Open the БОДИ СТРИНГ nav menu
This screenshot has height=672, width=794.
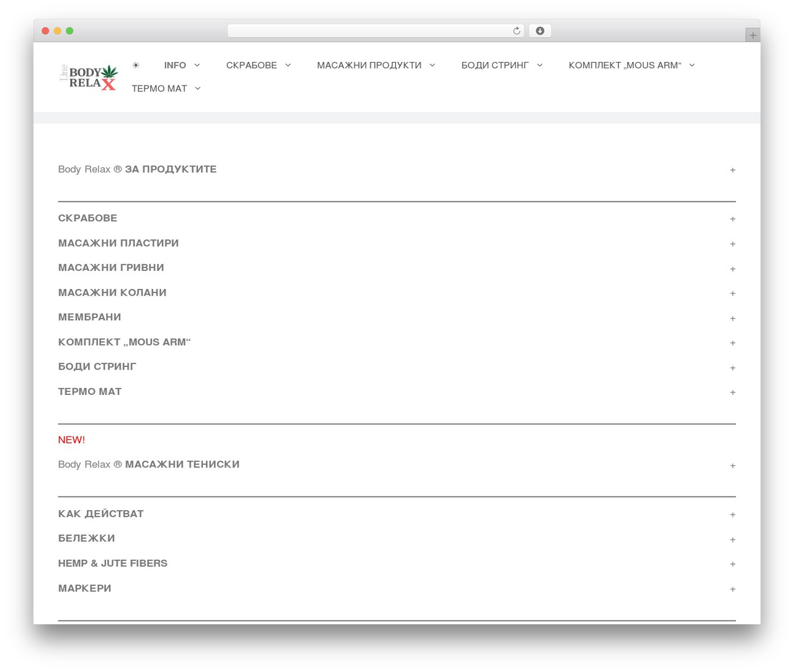coord(502,65)
